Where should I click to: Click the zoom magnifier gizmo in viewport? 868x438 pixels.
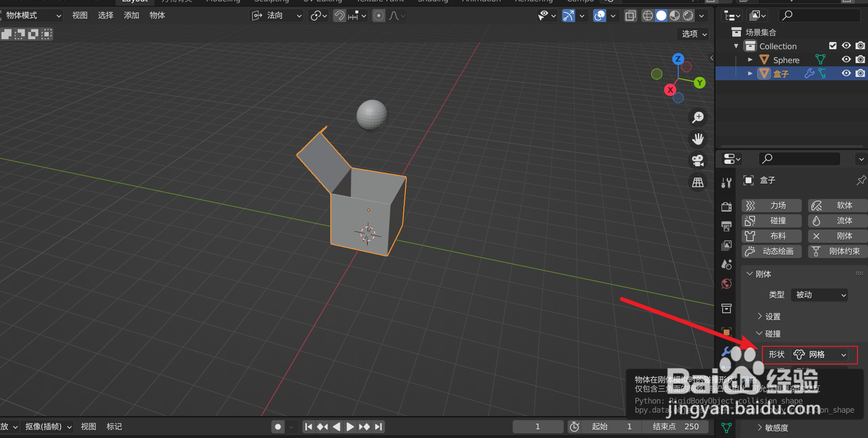698,117
